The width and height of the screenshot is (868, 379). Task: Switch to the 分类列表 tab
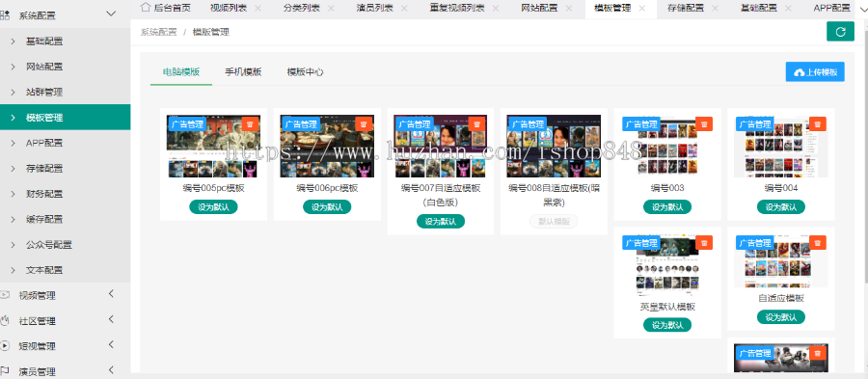tap(301, 9)
